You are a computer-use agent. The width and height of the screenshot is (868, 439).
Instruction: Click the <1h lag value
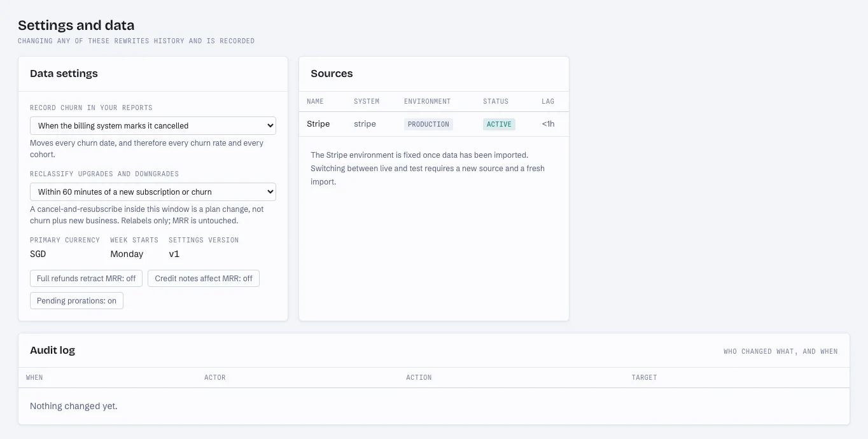pos(548,124)
